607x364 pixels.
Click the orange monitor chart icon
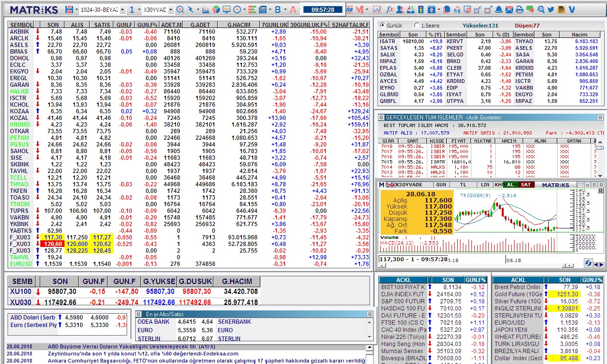[x=226, y=9]
